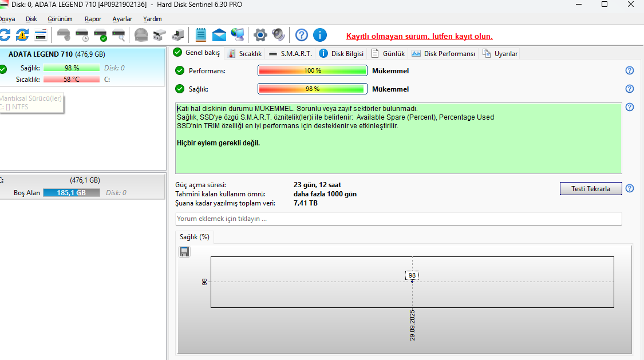Click help icon next to Performans row
Image resolution: width=644 pixels, height=360 pixels.
pos(630,70)
